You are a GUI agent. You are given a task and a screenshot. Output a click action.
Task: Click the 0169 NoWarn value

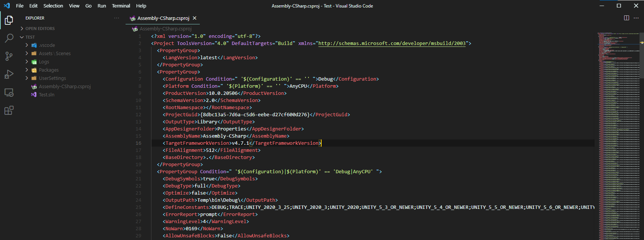coord(192,229)
